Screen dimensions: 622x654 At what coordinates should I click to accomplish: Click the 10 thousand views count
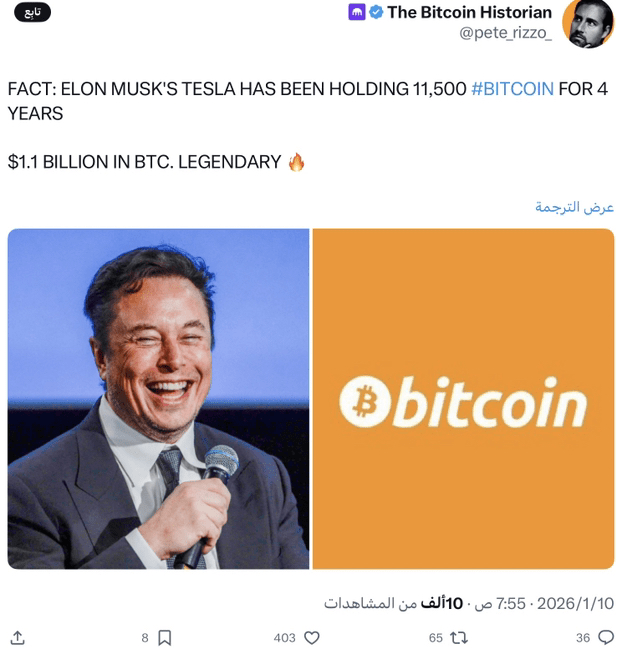[393, 604]
